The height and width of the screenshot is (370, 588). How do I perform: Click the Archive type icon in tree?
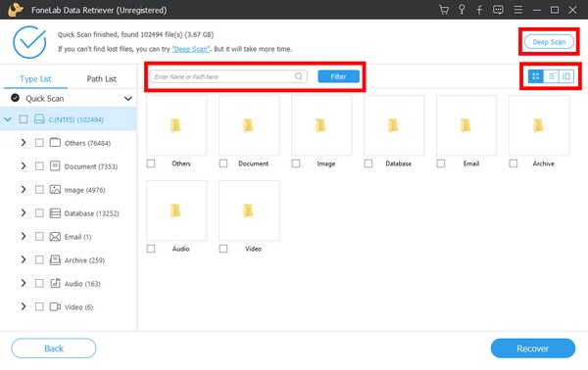(55, 260)
